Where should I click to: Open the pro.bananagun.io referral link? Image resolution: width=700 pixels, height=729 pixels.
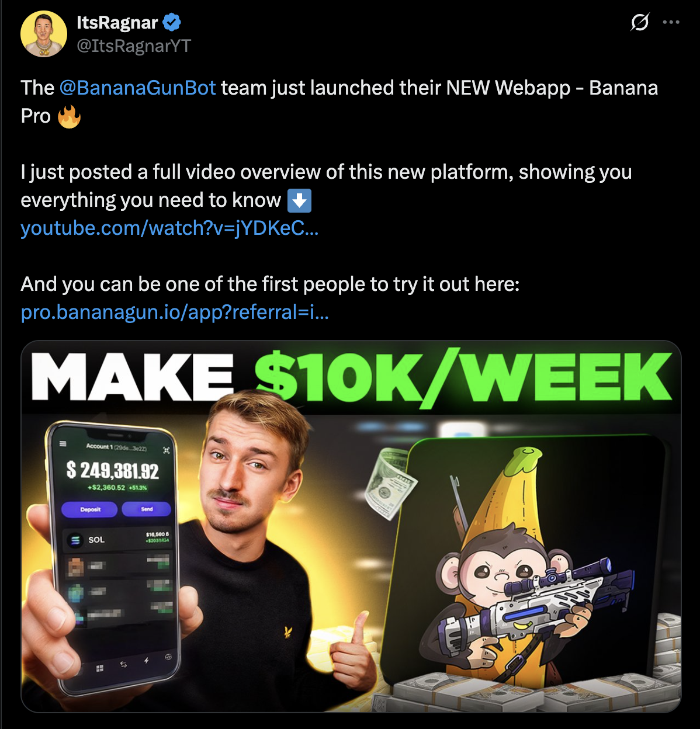click(x=175, y=313)
